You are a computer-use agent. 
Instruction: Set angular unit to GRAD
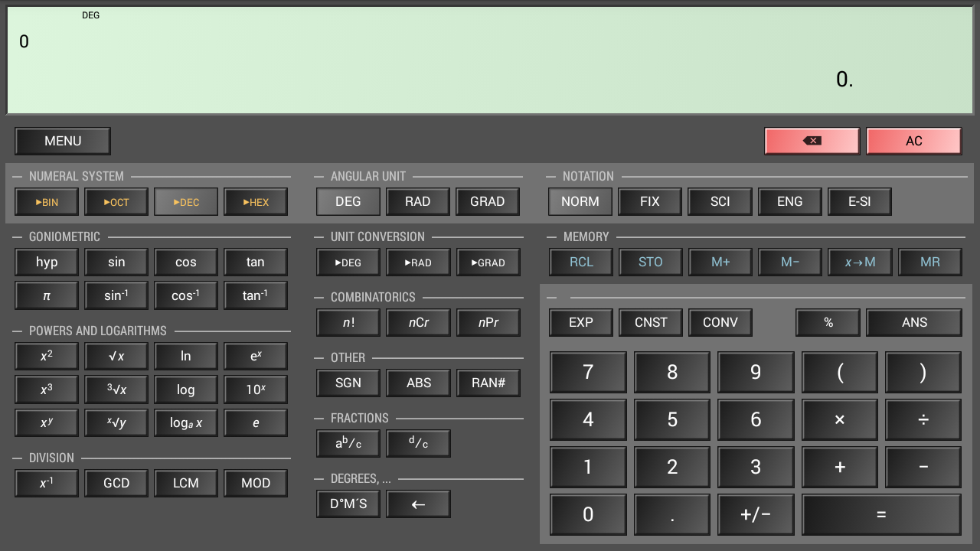tap(488, 202)
